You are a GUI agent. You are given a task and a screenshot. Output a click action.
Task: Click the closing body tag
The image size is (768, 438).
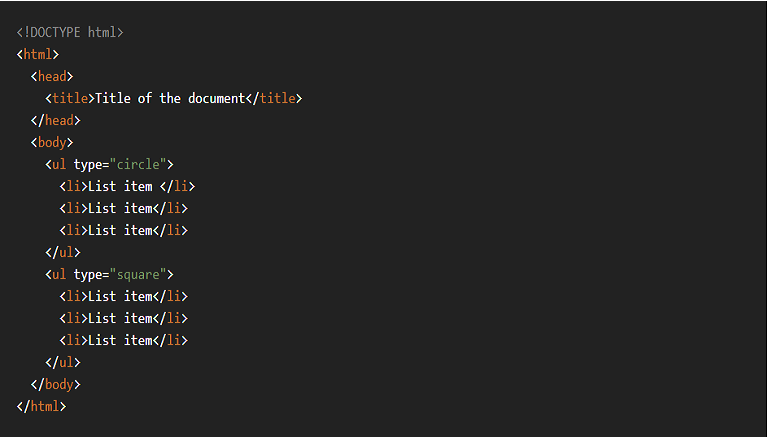click(x=56, y=384)
